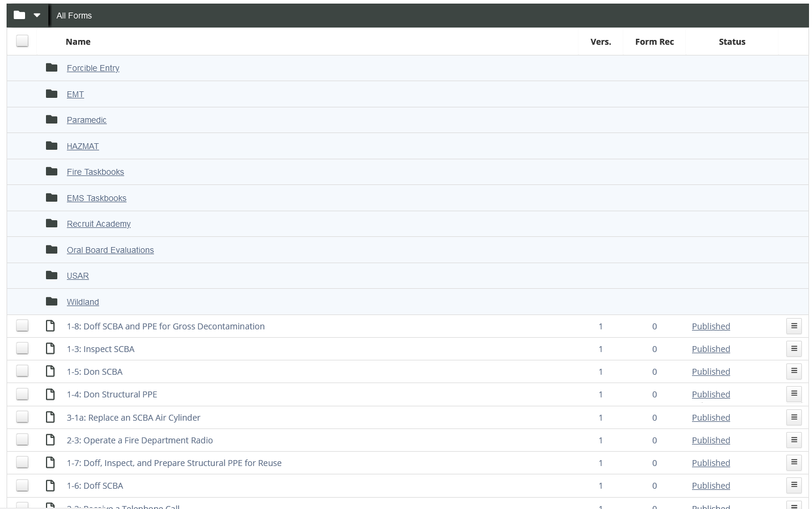The height and width of the screenshot is (509, 812).
Task: Click the HAZMAT folder icon
Action: coord(52,146)
